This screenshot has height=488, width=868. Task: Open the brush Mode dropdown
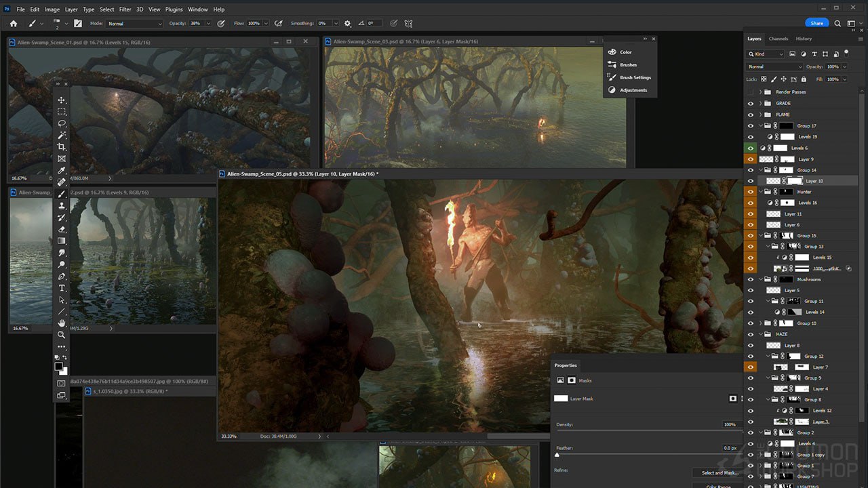pyautogui.click(x=134, y=23)
